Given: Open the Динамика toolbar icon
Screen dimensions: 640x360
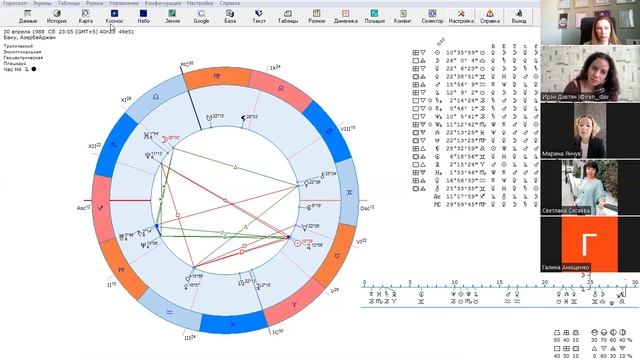Looking at the screenshot, I should pos(345,16).
